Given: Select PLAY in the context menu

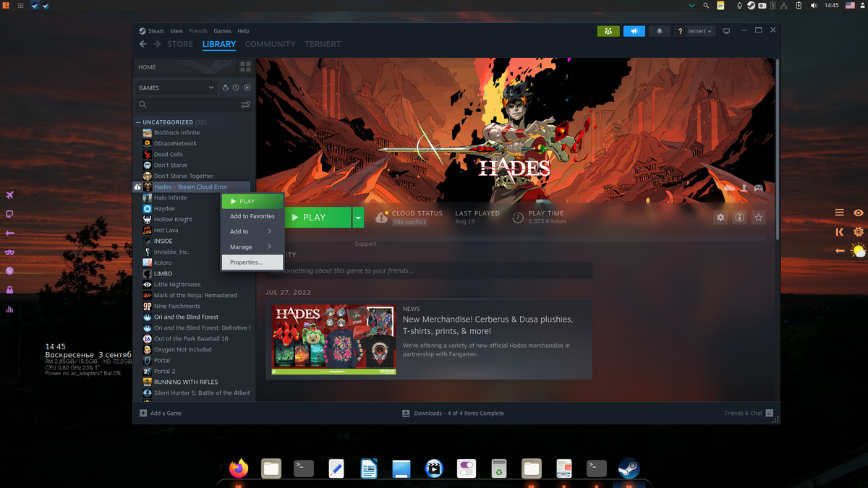Looking at the screenshot, I should point(252,201).
